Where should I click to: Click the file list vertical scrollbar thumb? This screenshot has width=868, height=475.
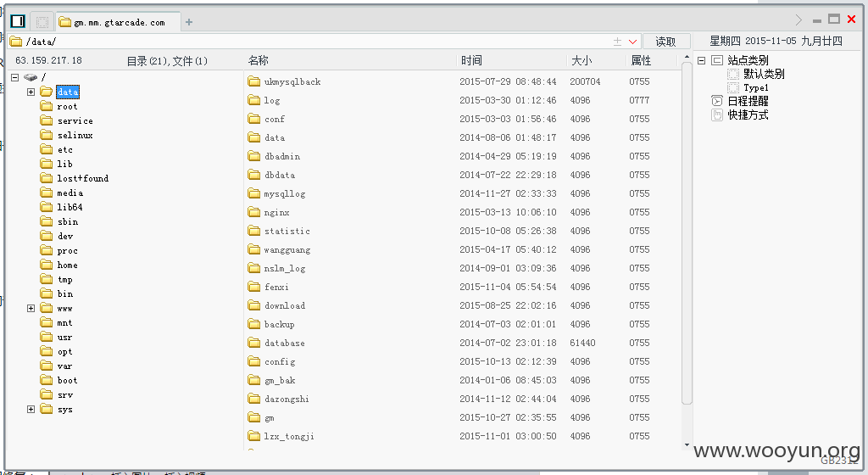coord(687,233)
